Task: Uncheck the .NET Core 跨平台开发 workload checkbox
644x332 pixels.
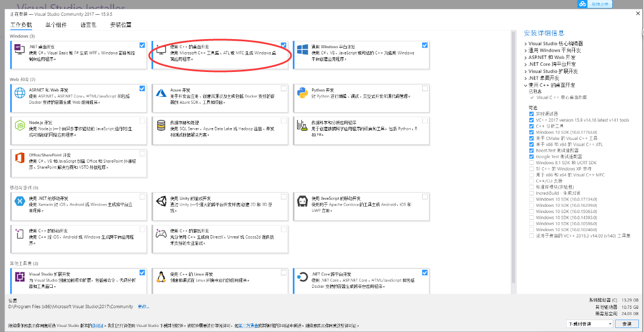Action: pos(424,272)
